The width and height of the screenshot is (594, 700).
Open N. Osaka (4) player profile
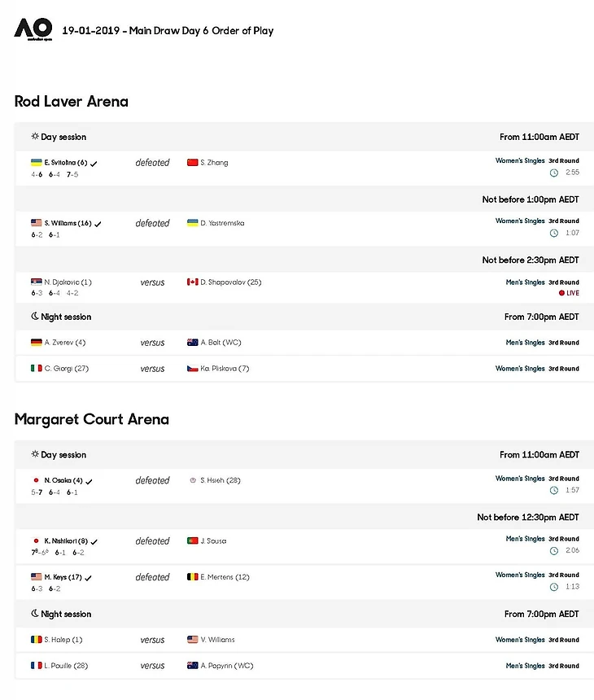(x=63, y=481)
